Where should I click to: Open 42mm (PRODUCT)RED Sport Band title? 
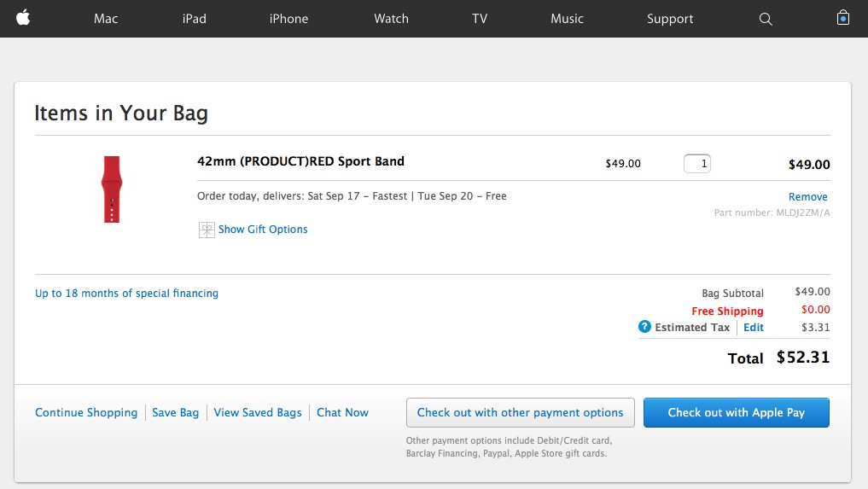pos(300,161)
